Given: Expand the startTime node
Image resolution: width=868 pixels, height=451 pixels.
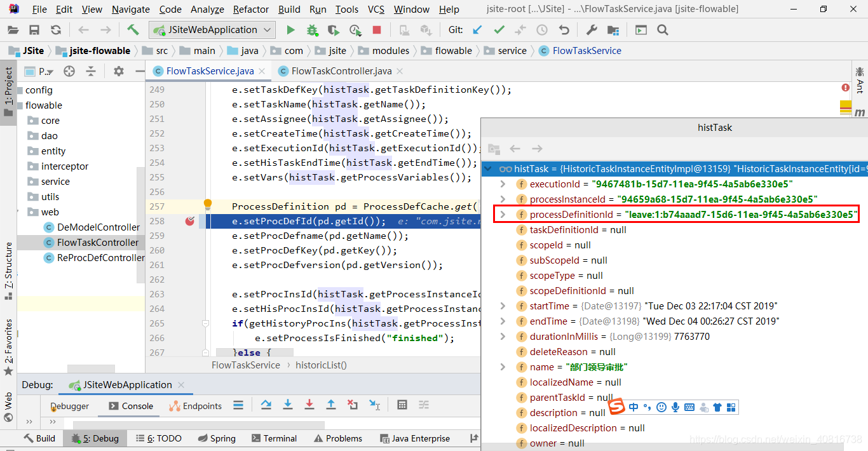Looking at the screenshot, I should (x=503, y=306).
